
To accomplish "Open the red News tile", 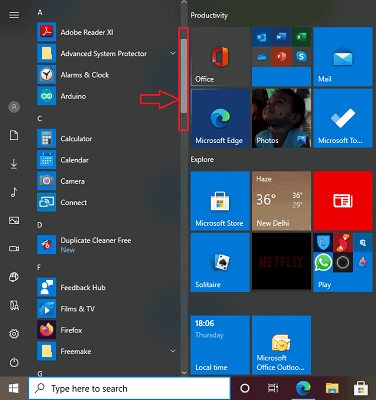I will click(x=343, y=201).
